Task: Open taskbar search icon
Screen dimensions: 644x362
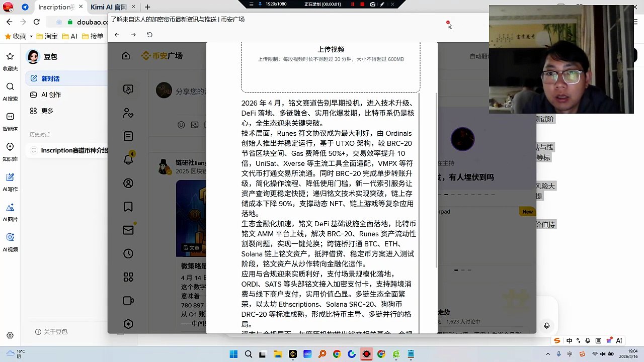Action: point(248,354)
